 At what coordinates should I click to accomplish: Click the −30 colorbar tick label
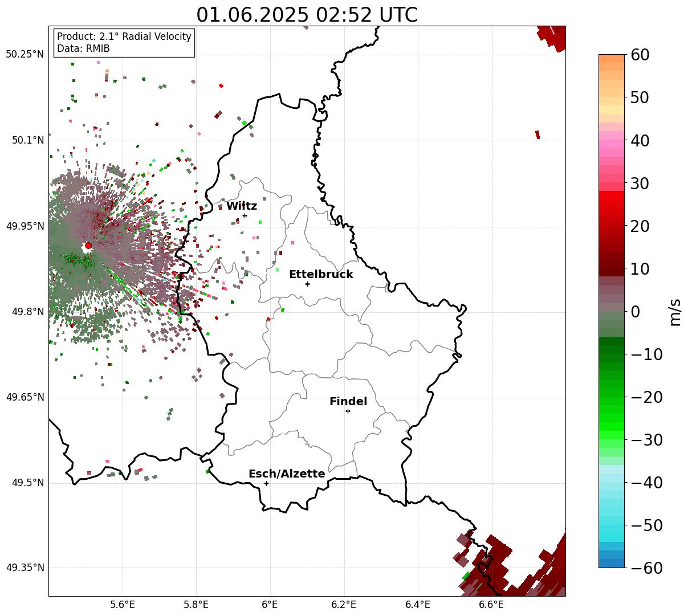coord(646,440)
